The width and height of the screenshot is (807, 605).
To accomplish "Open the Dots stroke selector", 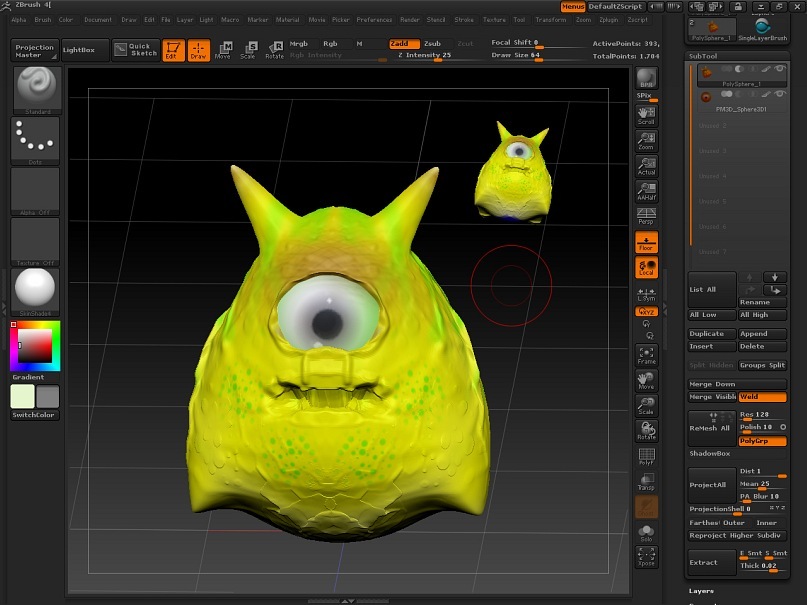I will 35,140.
